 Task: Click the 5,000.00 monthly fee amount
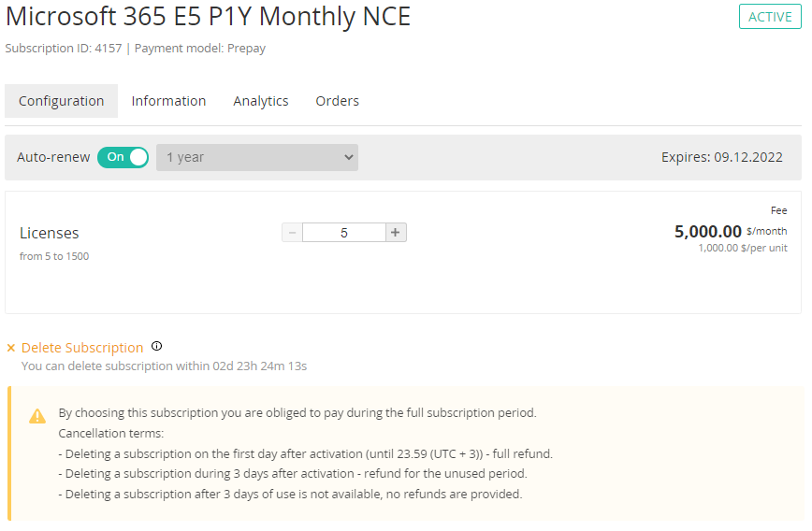pos(708,231)
